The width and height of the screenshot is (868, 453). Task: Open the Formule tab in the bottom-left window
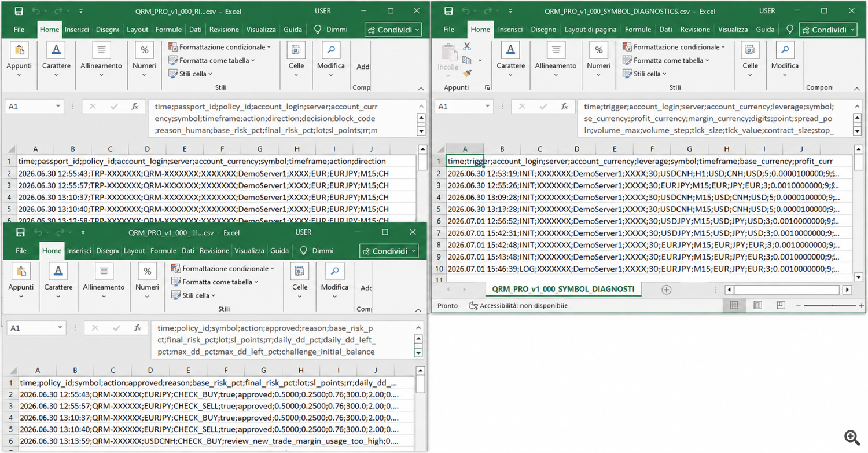pos(163,251)
